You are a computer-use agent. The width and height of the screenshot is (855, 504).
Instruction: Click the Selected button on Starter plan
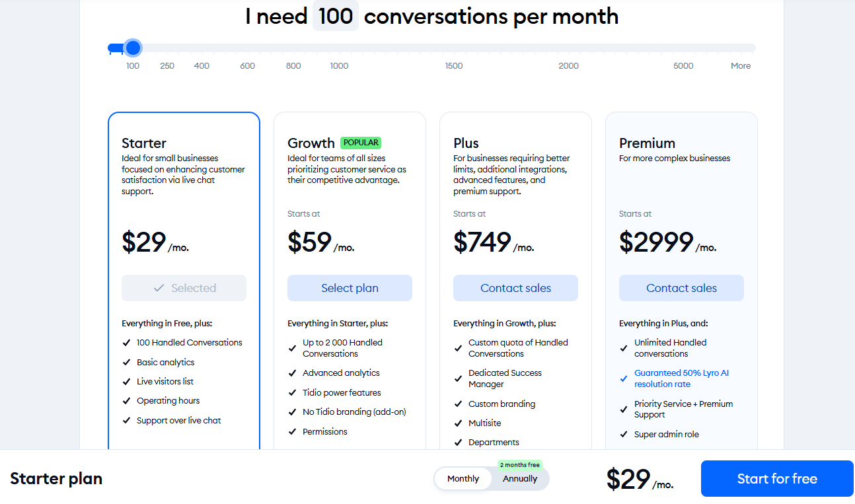(x=184, y=288)
